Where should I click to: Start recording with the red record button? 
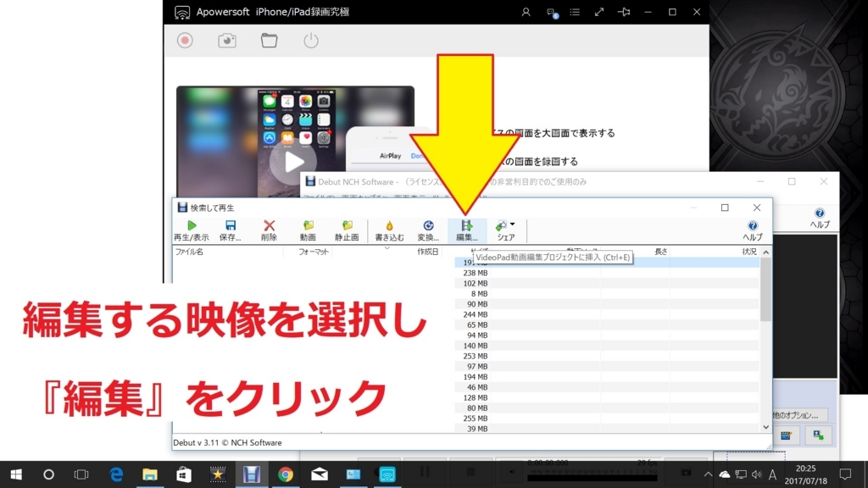click(x=186, y=39)
